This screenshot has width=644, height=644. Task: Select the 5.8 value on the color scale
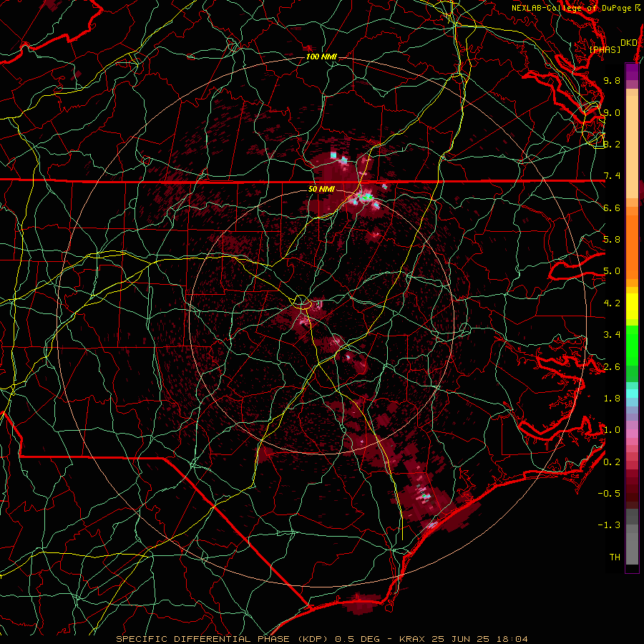pyautogui.click(x=612, y=240)
